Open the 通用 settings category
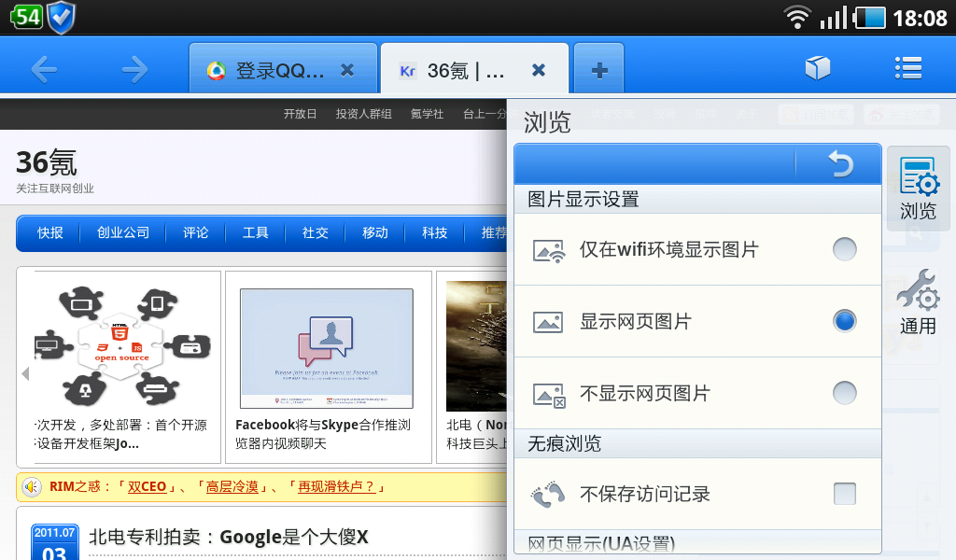This screenshot has width=956, height=560. click(x=919, y=301)
